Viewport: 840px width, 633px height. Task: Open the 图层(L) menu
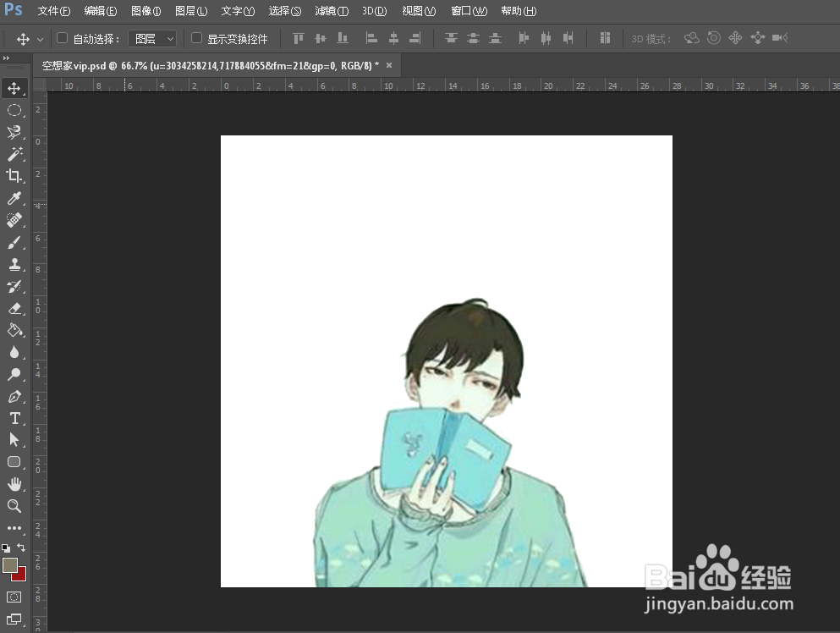tap(191, 11)
